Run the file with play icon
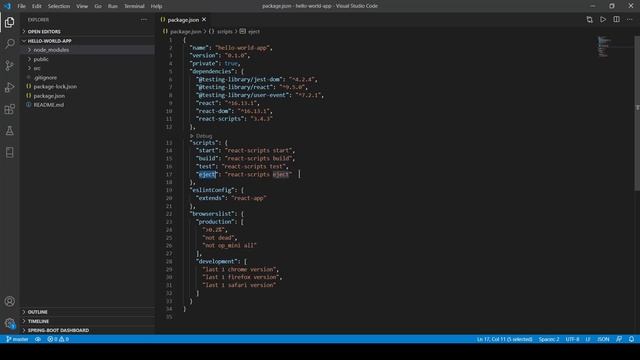 click(603, 20)
